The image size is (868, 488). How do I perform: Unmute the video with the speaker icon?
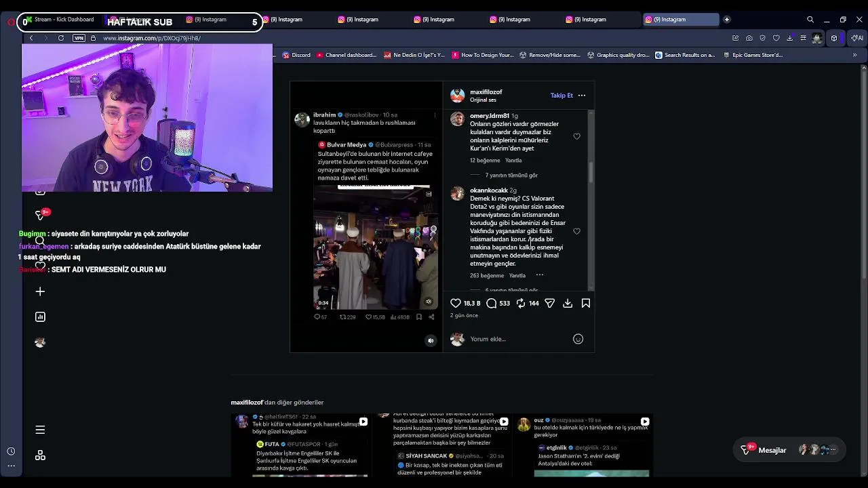point(431,341)
